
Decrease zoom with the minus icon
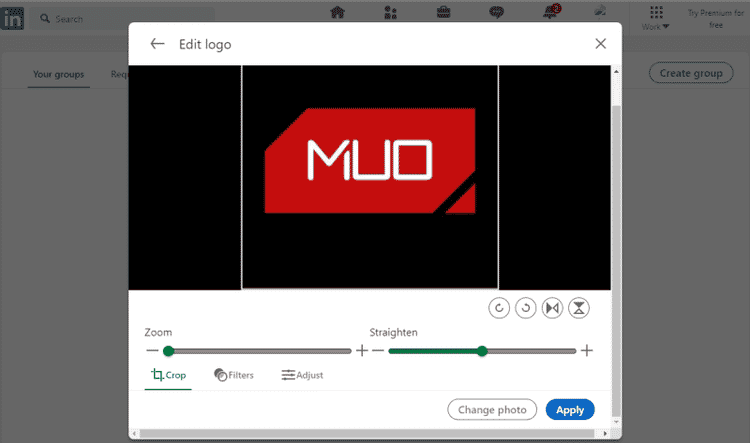click(x=152, y=351)
